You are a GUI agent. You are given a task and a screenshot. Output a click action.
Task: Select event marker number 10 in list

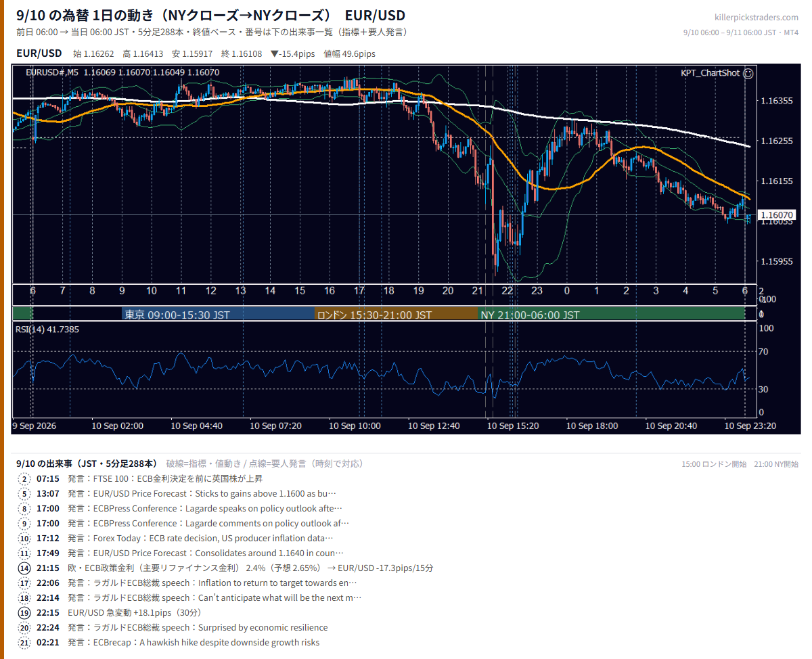click(x=24, y=539)
